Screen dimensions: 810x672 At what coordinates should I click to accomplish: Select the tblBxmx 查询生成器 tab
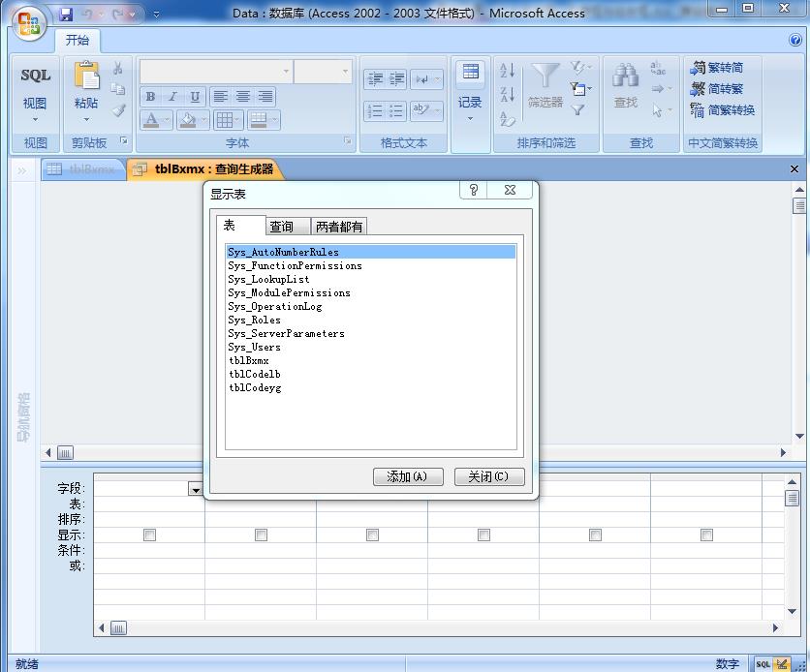coord(204,168)
